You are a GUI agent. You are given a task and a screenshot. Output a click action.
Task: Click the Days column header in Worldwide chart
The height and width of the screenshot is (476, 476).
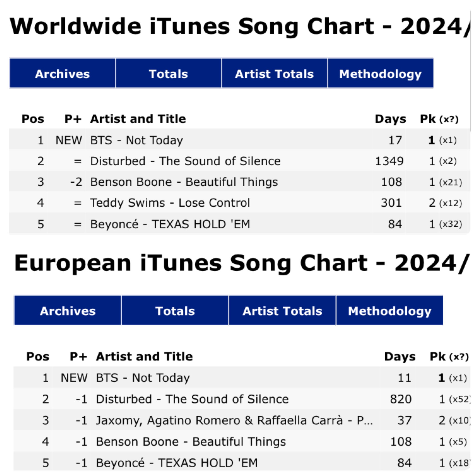point(390,119)
